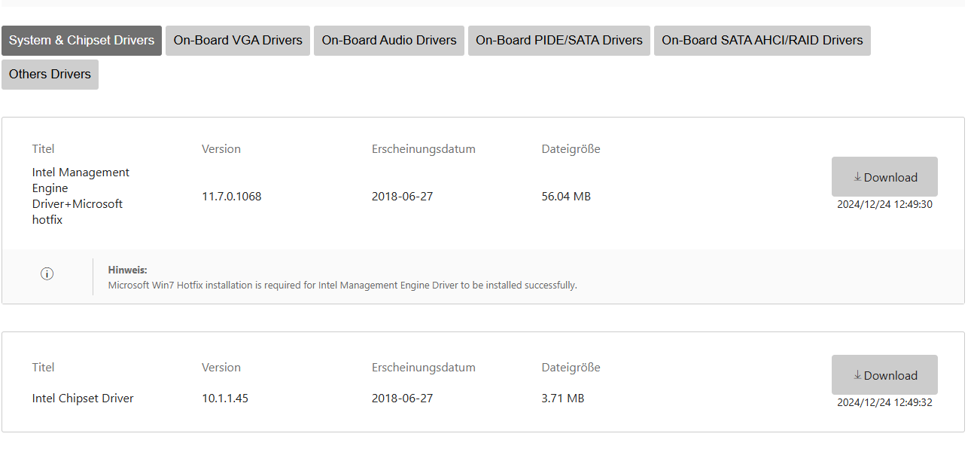Select version number 11.7.0.1068
This screenshot has width=980, height=452.
(232, 197)
